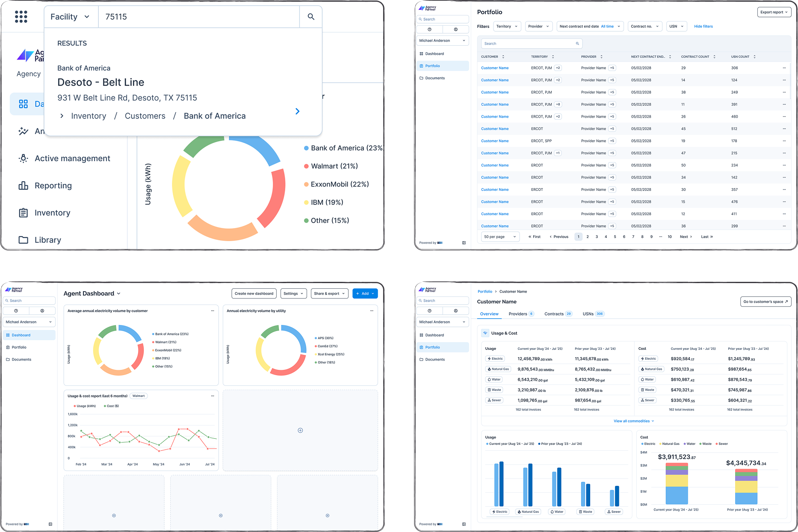
Task: Click the Usage & Cost section icon
Action: (485, 333)
